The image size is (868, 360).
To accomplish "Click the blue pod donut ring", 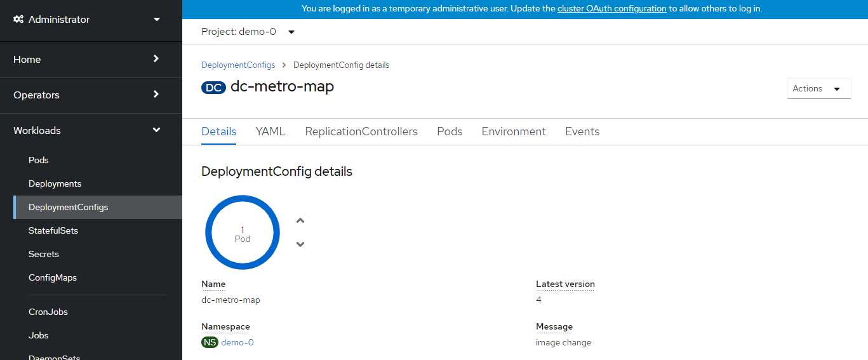I will [243, 199].
